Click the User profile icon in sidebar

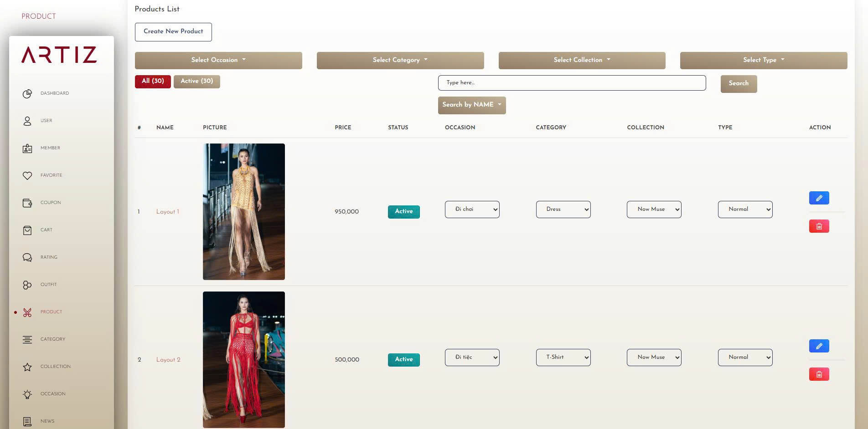tap(27, 121)
